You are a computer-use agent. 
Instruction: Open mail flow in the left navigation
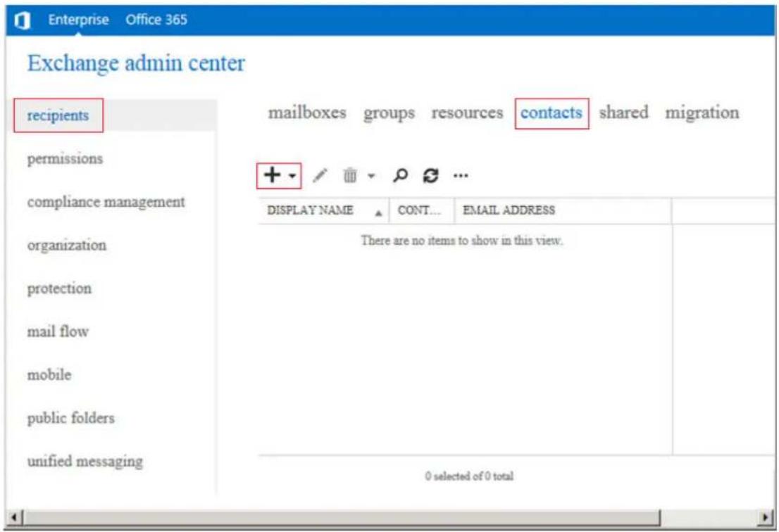[58, 331]
